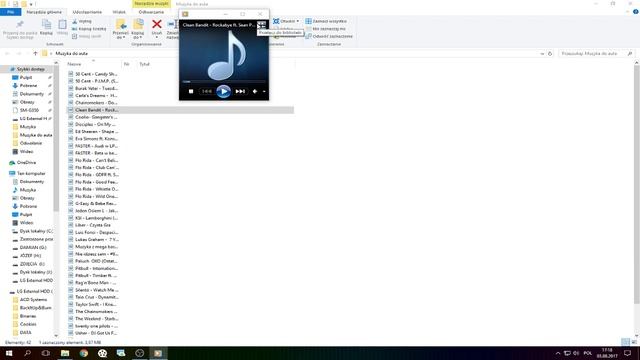Select the file Liber - Czysta Gra
Image resolution: width=640 pixels, height=360 pixels.
coord(93,225)
